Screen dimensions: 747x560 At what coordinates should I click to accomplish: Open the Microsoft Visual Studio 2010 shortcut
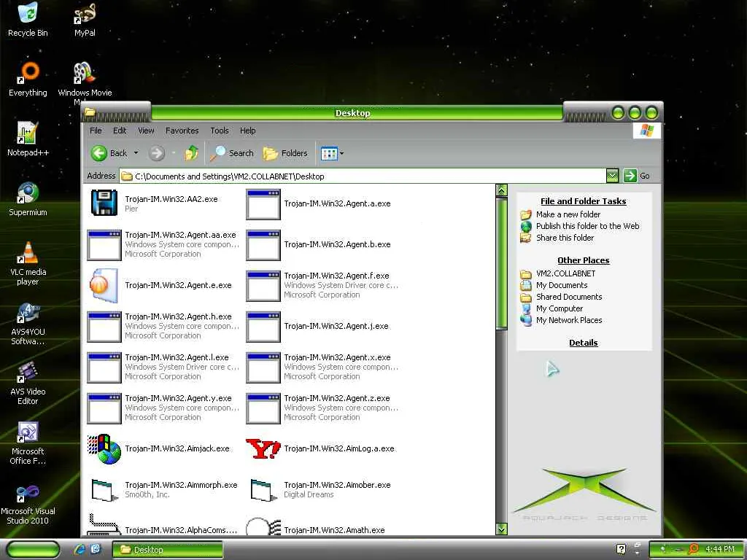(28, 503)
